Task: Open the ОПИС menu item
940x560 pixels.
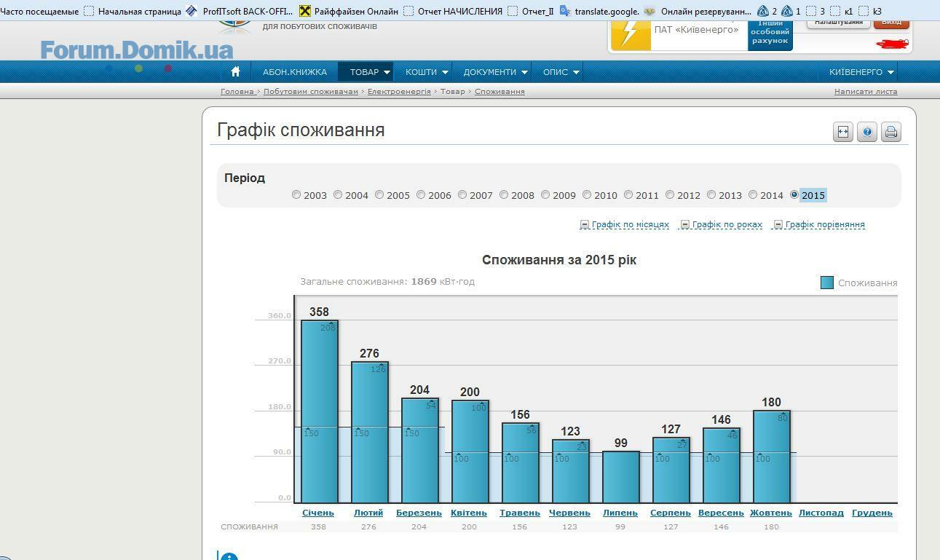Action: (560, 72)
